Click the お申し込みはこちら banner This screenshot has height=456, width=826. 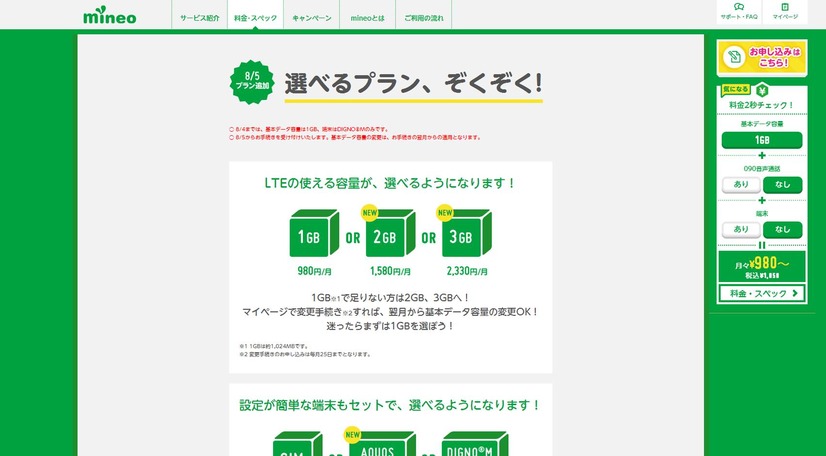pos(762,58)
